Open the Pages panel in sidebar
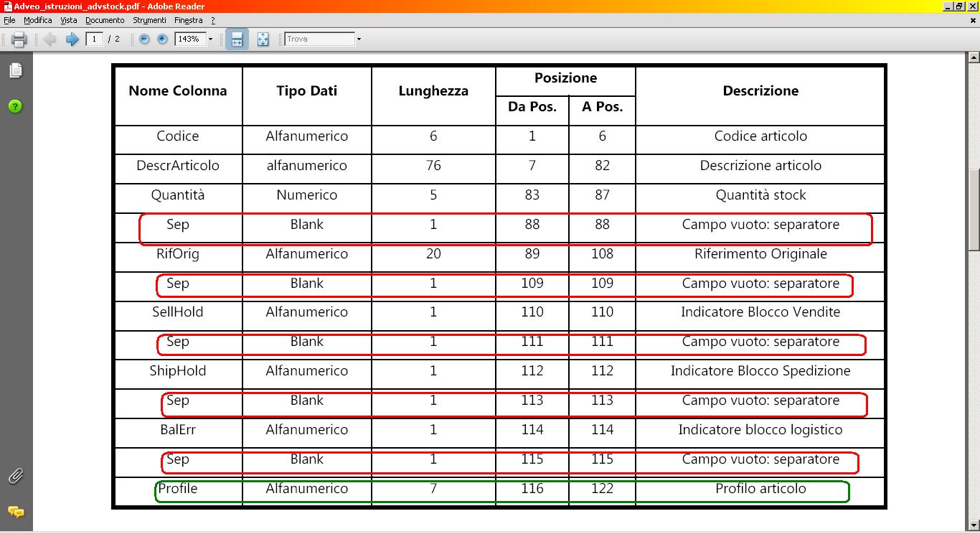 coord(16,70)
